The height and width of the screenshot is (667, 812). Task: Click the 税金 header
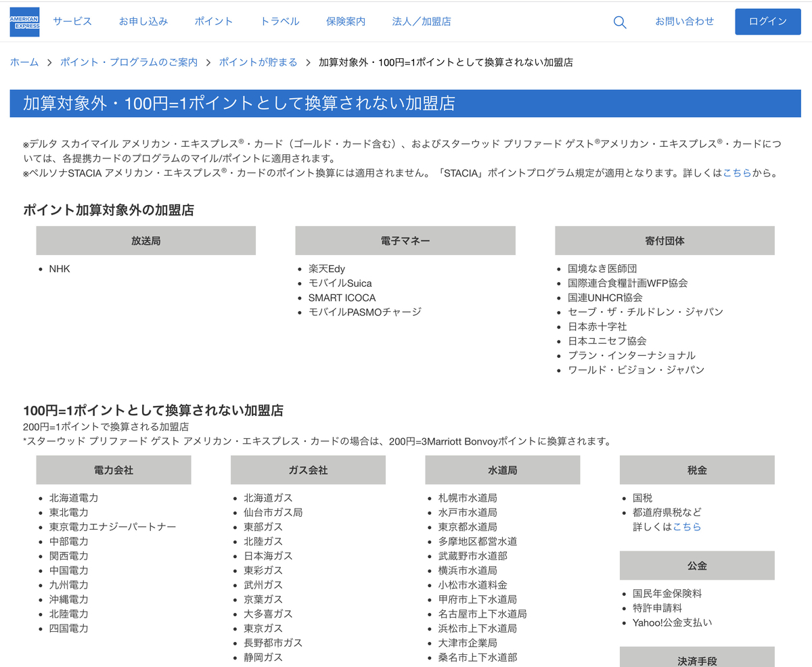(697, 469)
